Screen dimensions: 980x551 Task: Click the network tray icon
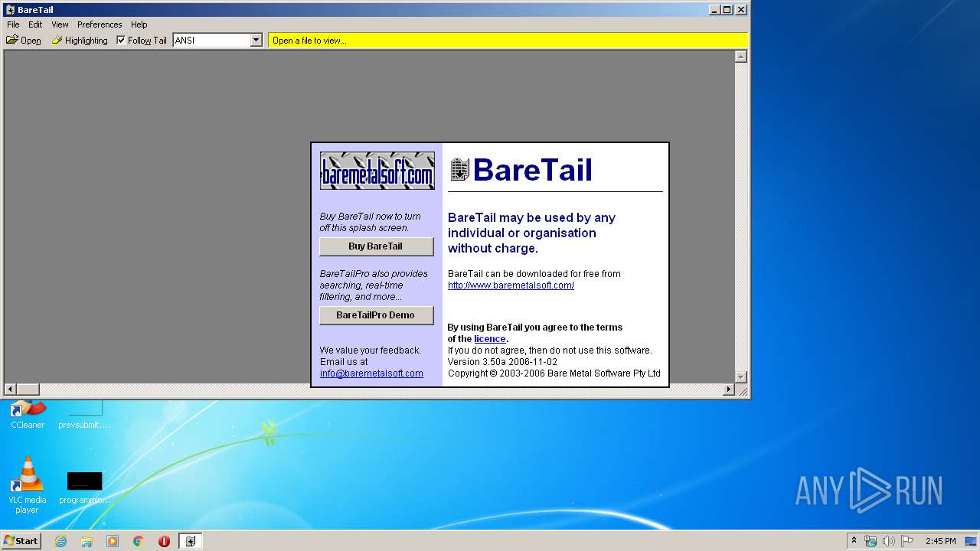coord(871,541)
